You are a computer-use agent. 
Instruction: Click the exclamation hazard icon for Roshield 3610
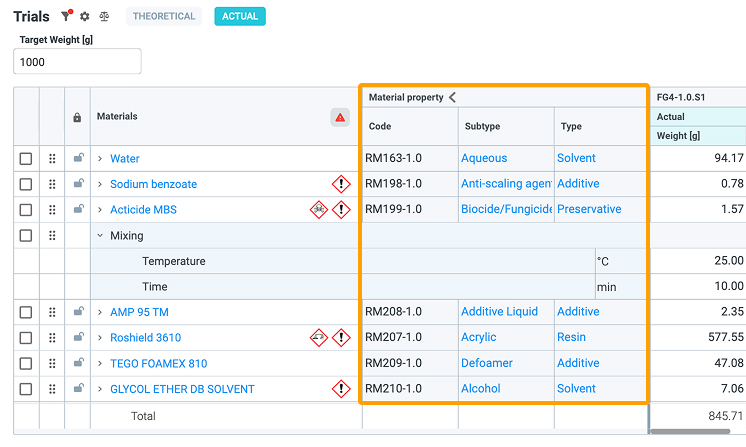(341, 338)
